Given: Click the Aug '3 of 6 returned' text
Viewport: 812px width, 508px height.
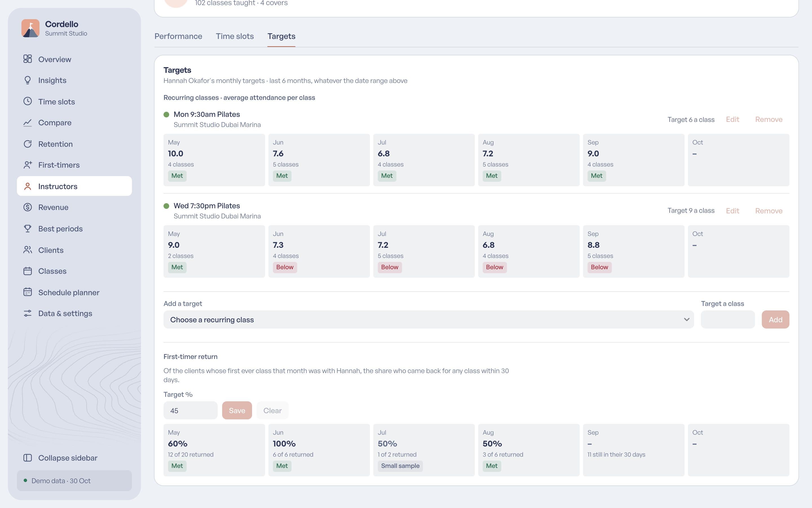Looking at the screenshot, I should pos(503,454).
